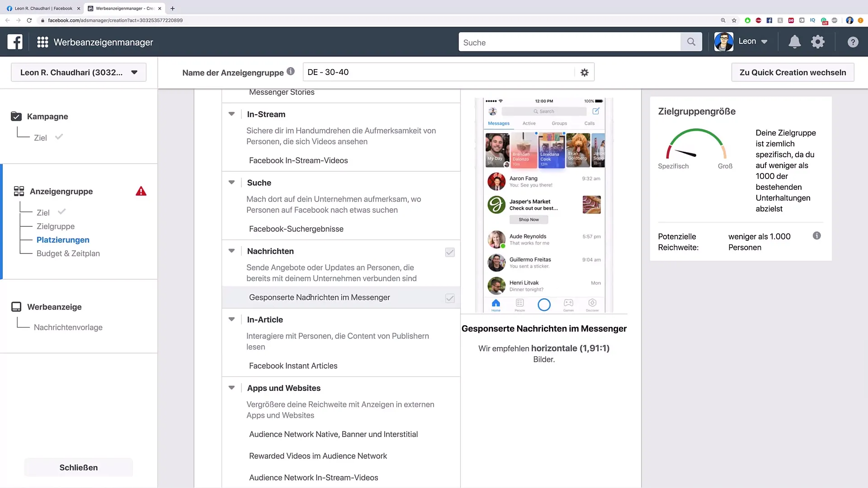Reload the page in browser
The width and height of the screenshot is (868, 488).
(x=29, y=20)
